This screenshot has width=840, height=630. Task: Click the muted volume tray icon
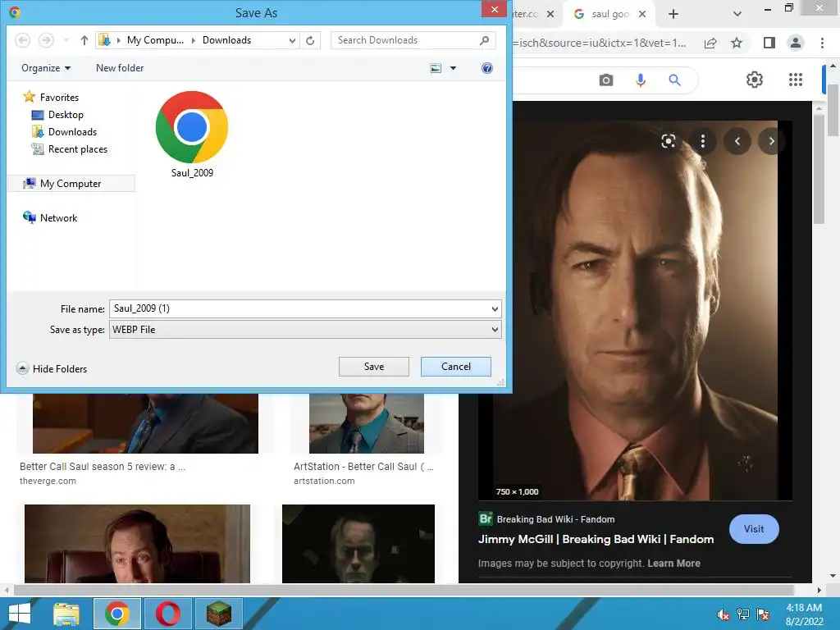point(723,614)
